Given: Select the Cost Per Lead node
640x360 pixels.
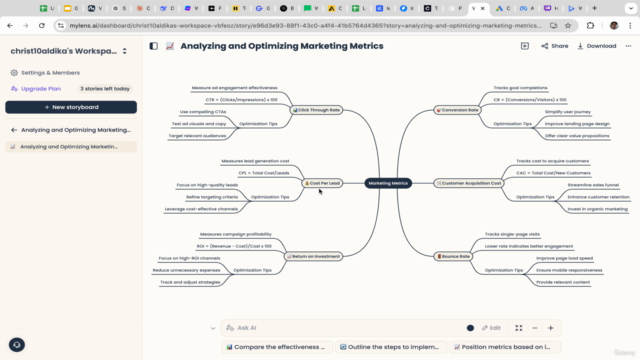Looking at the screenshot, I should 322,183.
